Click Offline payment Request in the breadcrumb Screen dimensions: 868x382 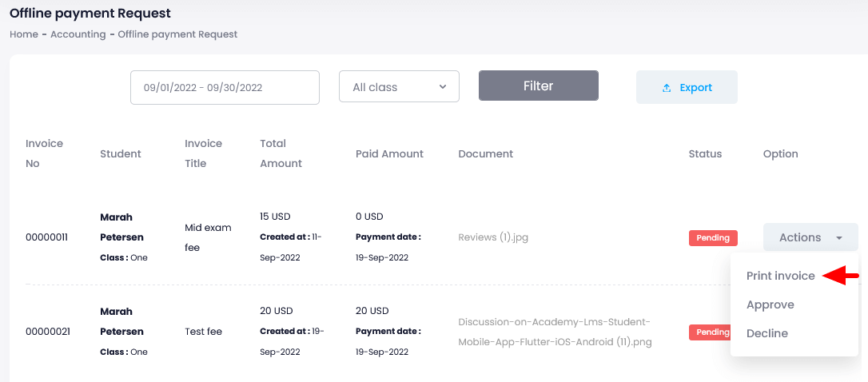[x=177, y=34]
